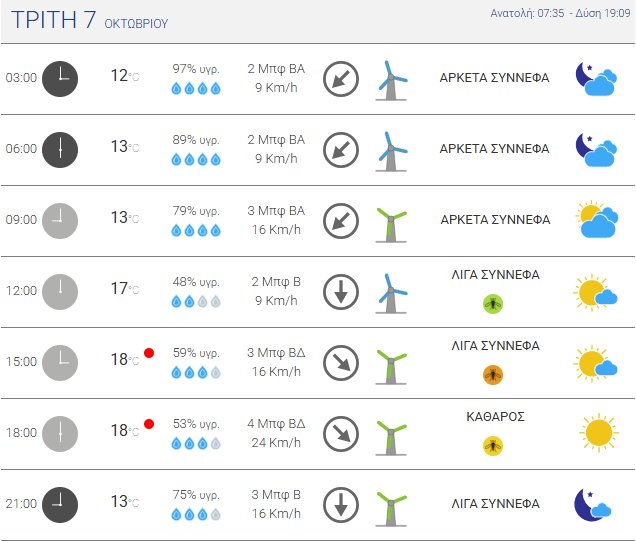Click the moon and cloud icon at 21:00
The height and width of the screenshot is (541, 636).
pos(594,504)
